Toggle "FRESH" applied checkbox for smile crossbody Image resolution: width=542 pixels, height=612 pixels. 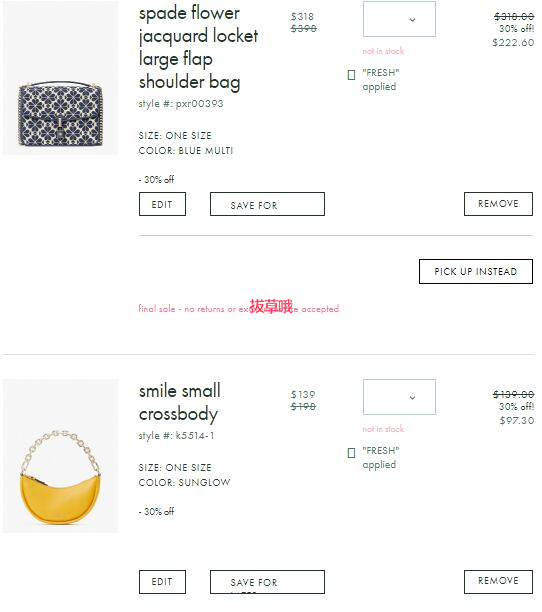pyautogui.click(x=351, y=453)
